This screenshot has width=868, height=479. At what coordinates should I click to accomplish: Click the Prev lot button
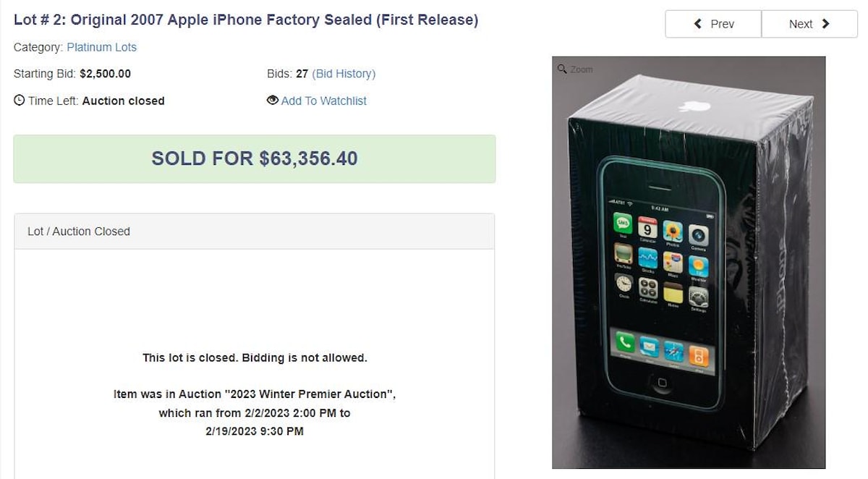713,24
